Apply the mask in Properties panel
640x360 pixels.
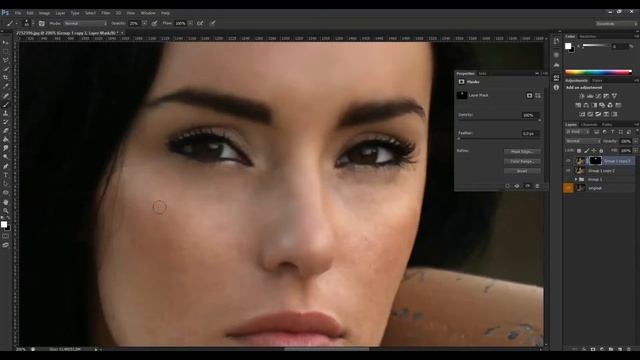[x=517, y=186]
